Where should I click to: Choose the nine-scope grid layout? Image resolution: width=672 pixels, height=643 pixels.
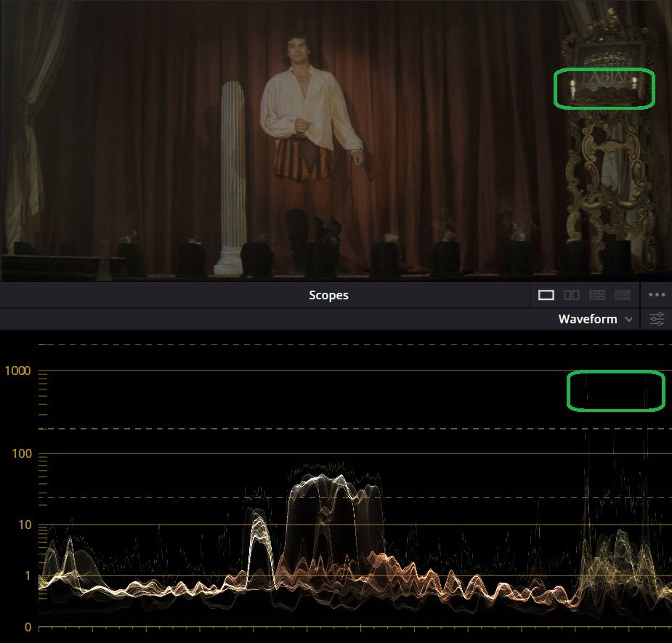pyautogui.click(x=623, y=295)
